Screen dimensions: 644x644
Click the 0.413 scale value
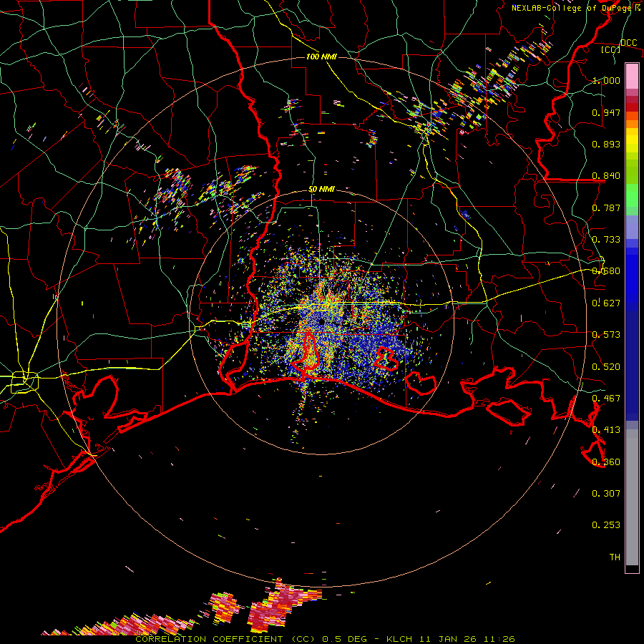click(x=606, y=430)
